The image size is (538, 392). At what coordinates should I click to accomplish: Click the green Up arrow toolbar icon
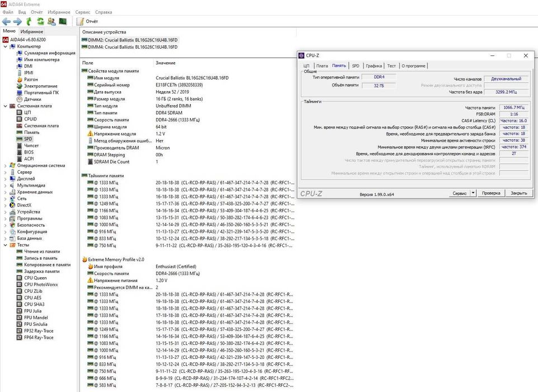(29, 22)
